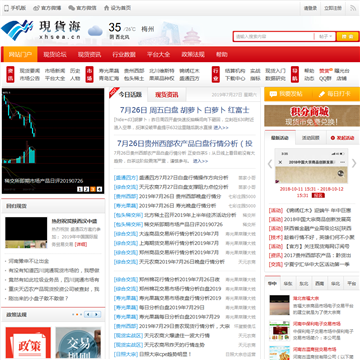Click the 贵州西部 market link

(134, 71)
